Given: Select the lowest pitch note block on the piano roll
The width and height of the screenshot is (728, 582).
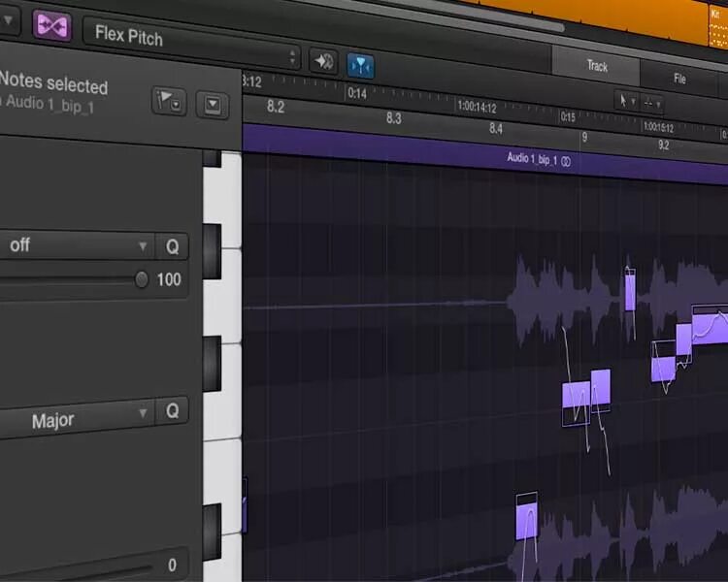Looking at the screenshot, I should click(x=526, y=521).
